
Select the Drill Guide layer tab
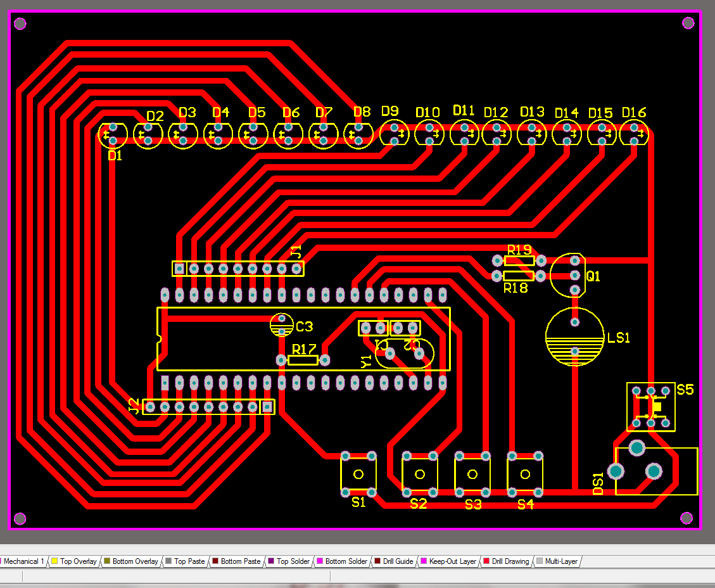click(x=393, y=561)
